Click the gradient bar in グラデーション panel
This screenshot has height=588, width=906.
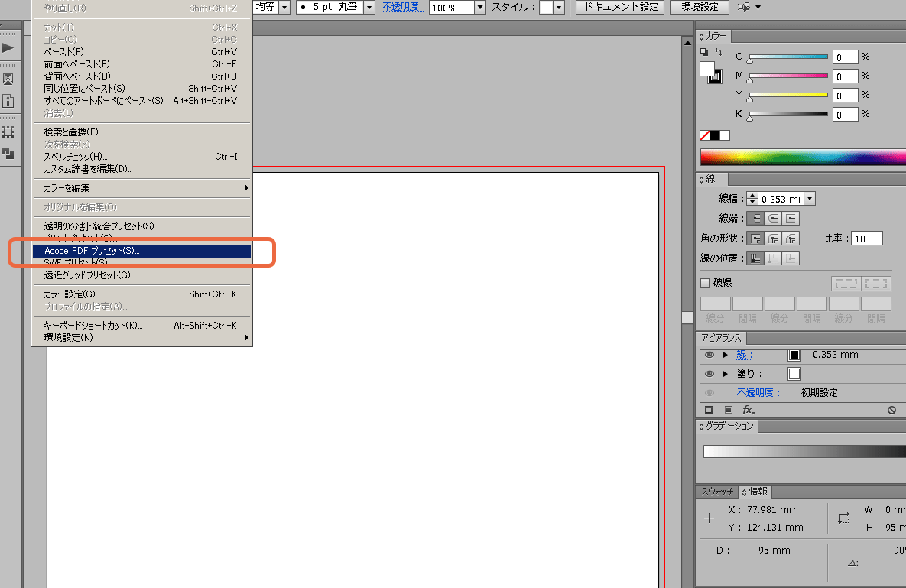(x=804, y=452)
